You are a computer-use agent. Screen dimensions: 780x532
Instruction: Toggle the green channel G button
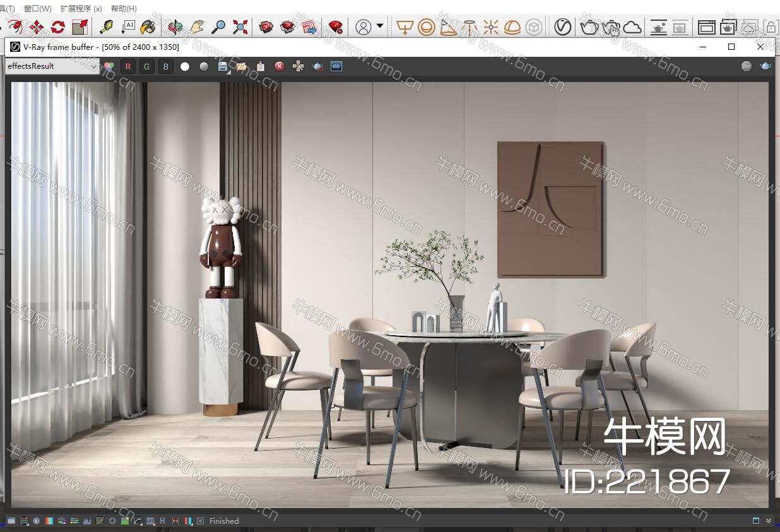(147, 66)
